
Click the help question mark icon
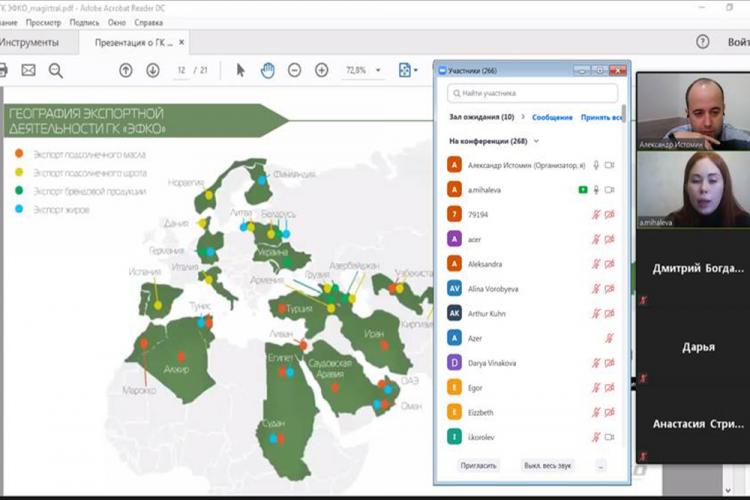pos(703,42)
